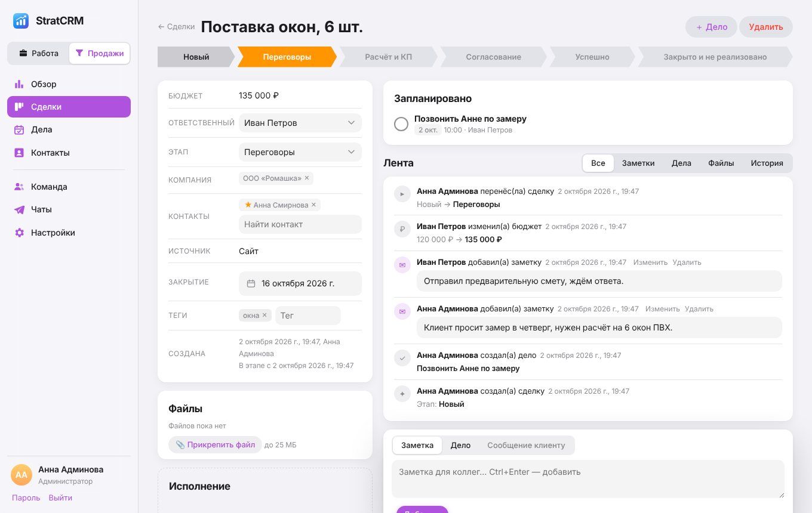Click ruble icon of budget change entry
This screenshot has height=513, width=812.
tap(402, 229)
